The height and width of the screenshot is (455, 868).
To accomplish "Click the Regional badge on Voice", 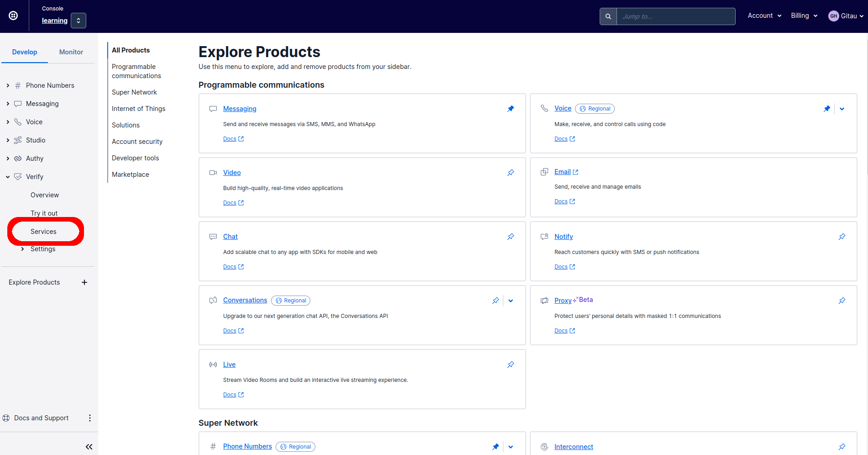I will (x=595, y=109).
